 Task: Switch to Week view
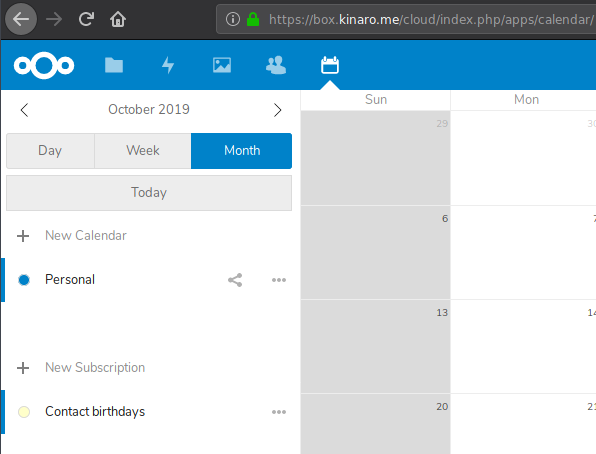click(143, 151)
